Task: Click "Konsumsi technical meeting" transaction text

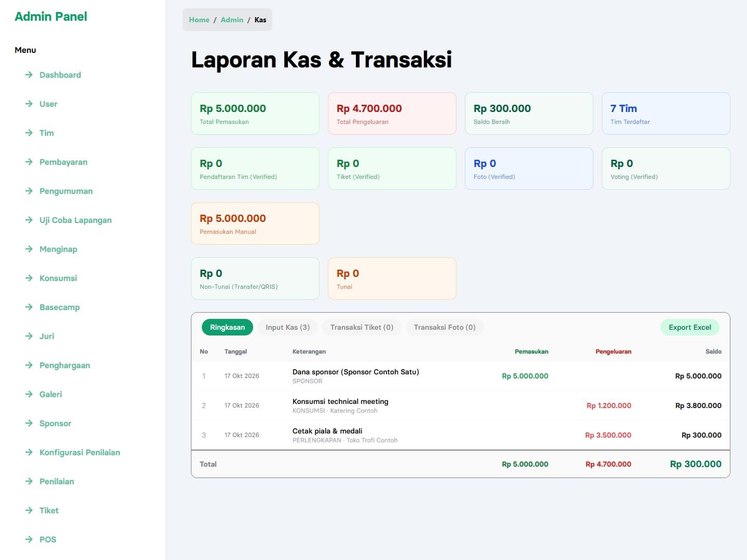Action: 340,401
